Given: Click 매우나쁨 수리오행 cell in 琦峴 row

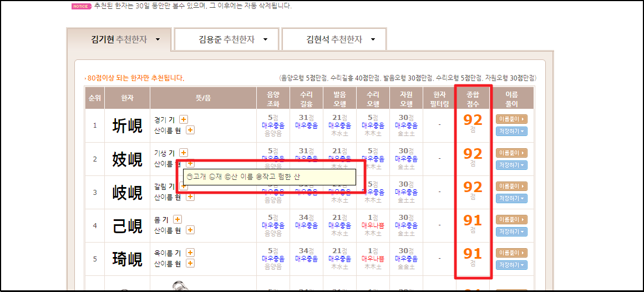Looking at the screenshot, I should pyautogui.click(x=373, y=259).
